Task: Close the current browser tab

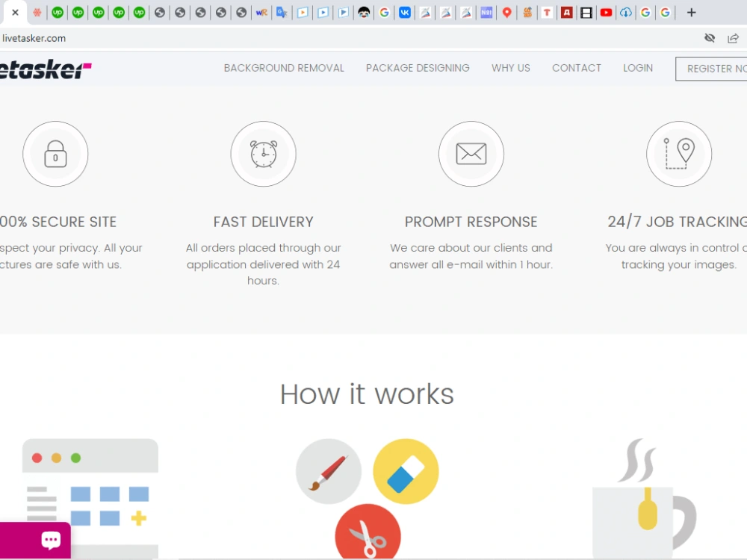Action: pos(15,13)
